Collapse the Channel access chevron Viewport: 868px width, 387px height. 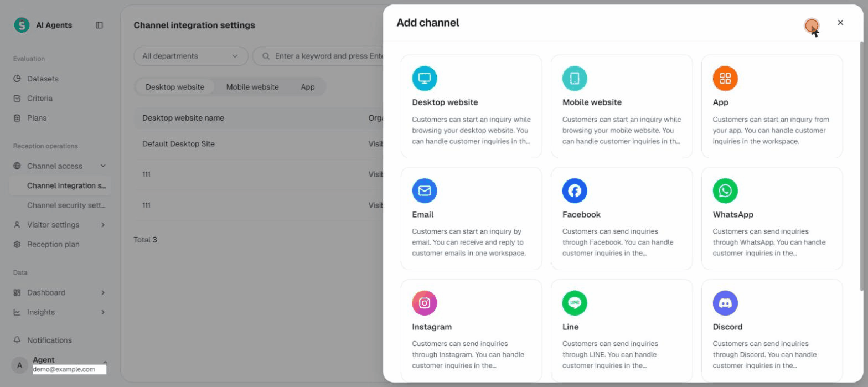pyautogui.click(x=103, y=166)
